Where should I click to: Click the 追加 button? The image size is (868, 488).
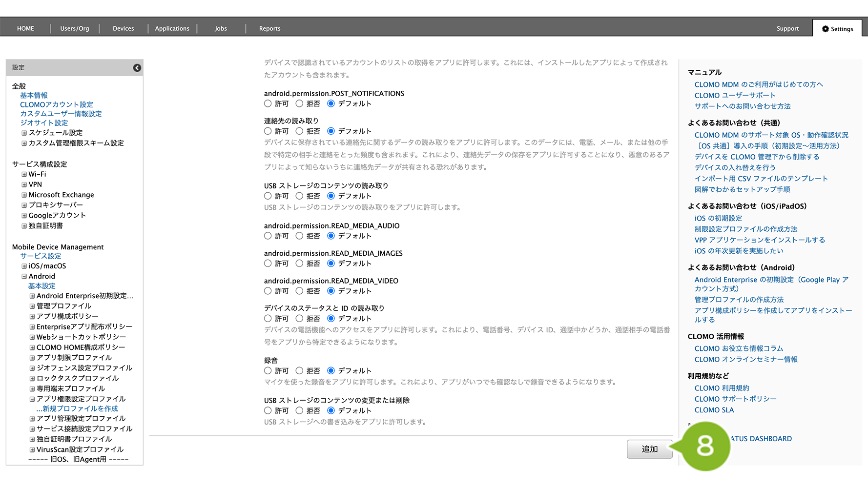pyautogui.click(x=649, y=449)
